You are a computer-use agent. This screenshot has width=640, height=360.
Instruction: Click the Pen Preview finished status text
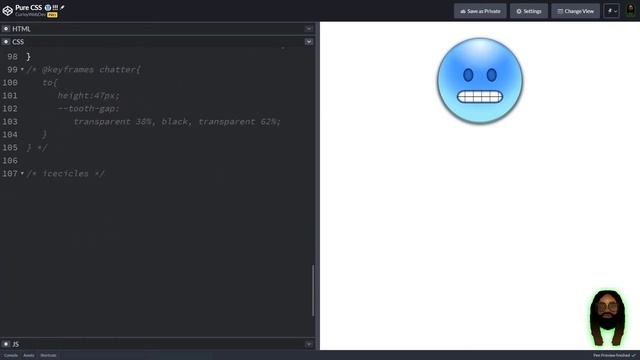[611, 356]
